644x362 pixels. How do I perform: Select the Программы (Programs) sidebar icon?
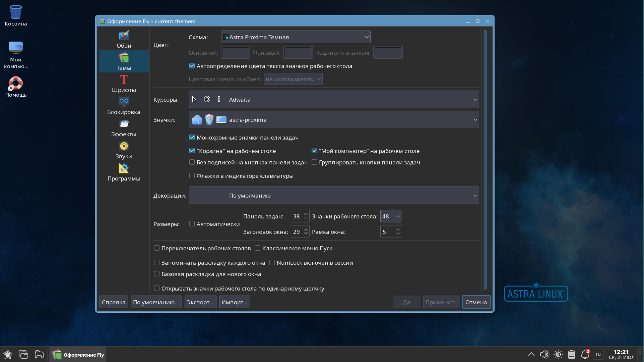click(x=124, y=168)
